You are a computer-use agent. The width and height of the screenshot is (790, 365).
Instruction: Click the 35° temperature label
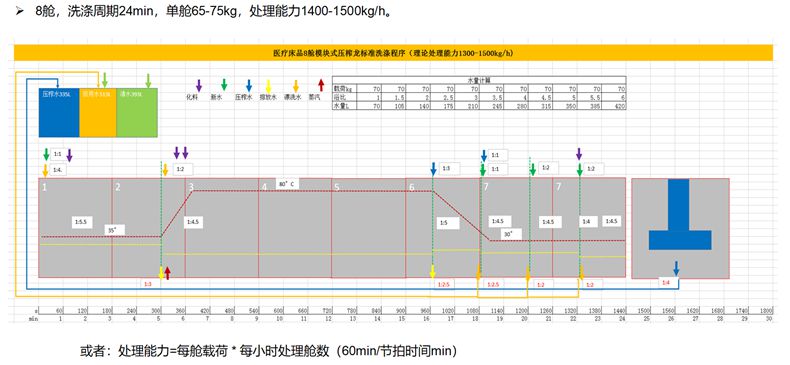114,230
